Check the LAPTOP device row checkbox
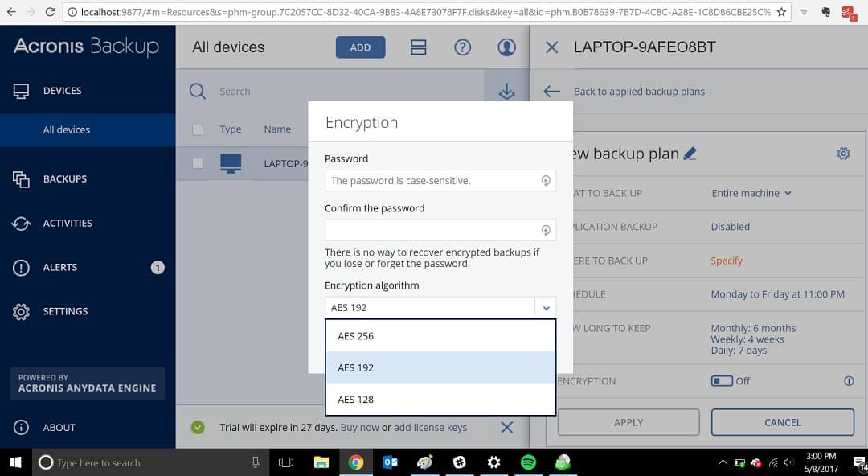 point(198,163)
